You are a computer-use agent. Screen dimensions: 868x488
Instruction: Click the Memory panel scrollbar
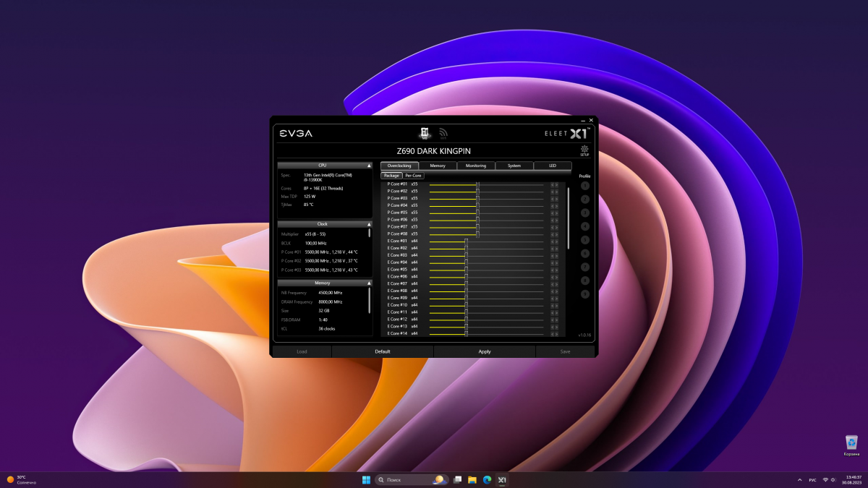point(369,301)
